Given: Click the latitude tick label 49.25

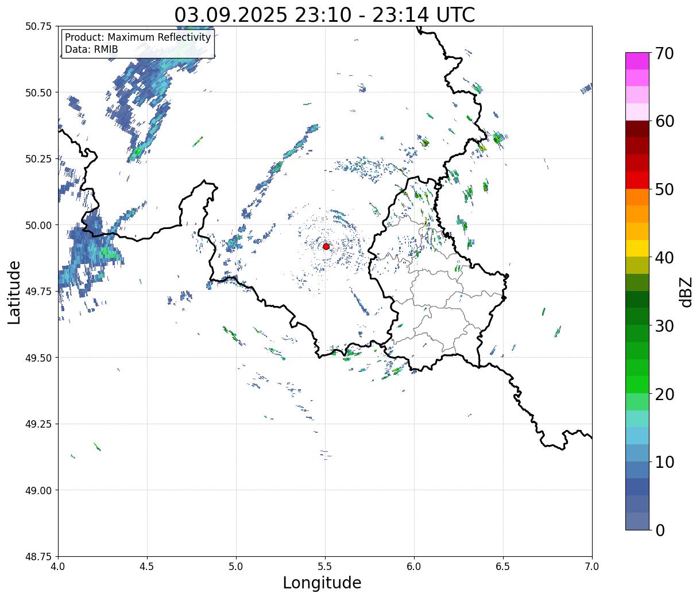Looking at the screenshot, I should point(38,424).
